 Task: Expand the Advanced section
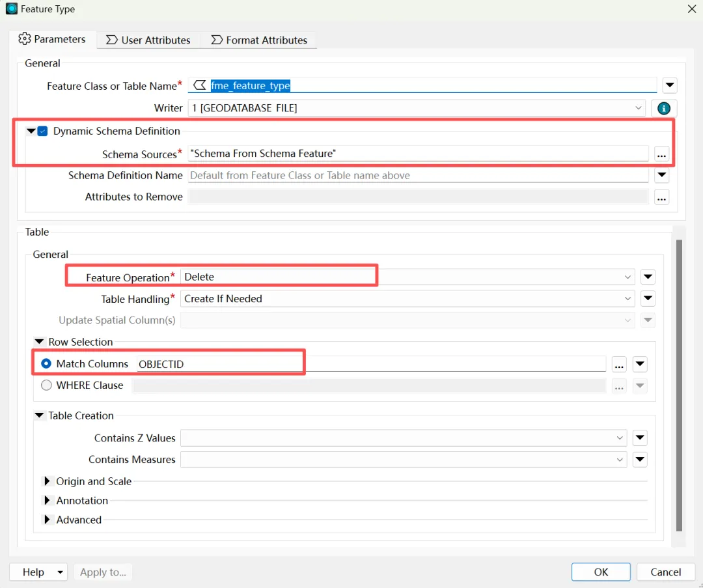[47, 520]
